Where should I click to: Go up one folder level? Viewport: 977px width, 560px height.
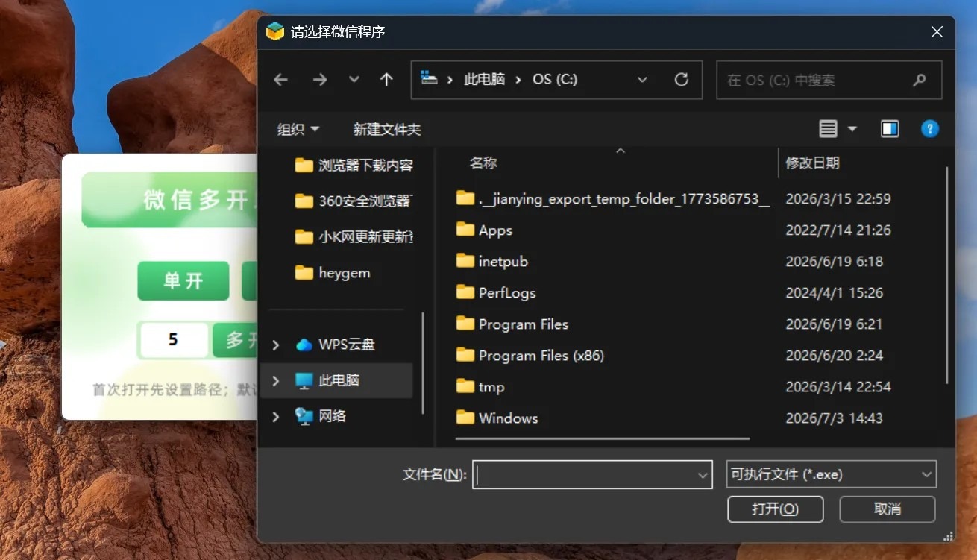tap(386, 80)
